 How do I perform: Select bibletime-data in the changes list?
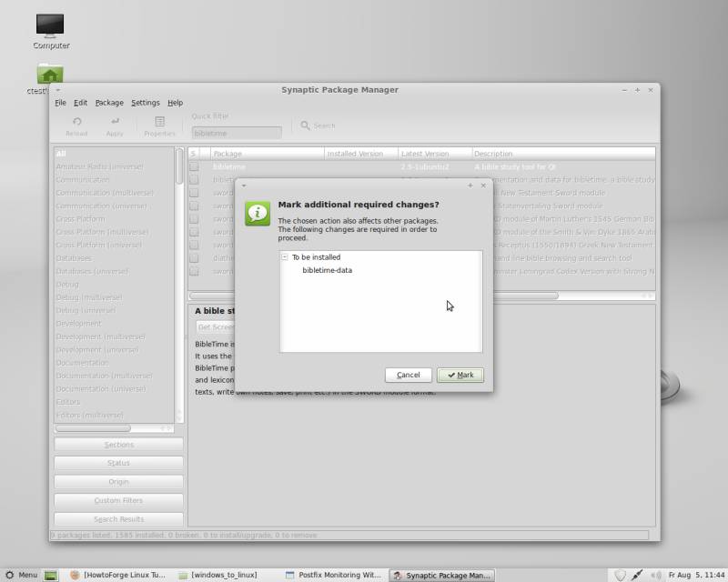point(327,270)
